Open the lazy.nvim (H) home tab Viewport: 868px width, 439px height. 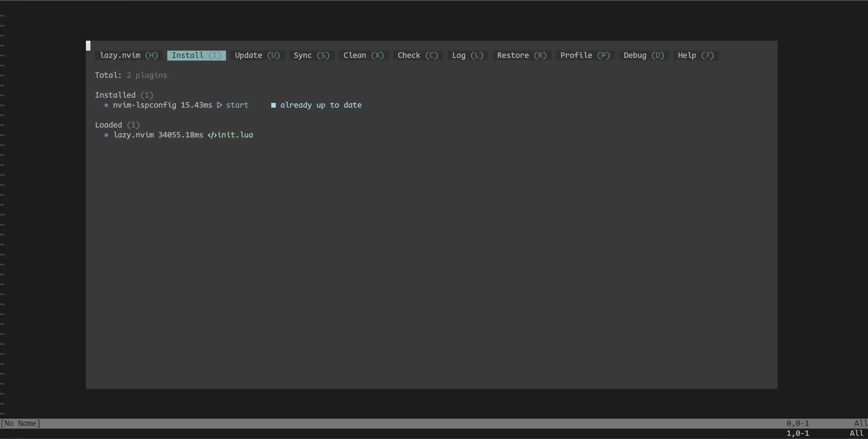129,55
